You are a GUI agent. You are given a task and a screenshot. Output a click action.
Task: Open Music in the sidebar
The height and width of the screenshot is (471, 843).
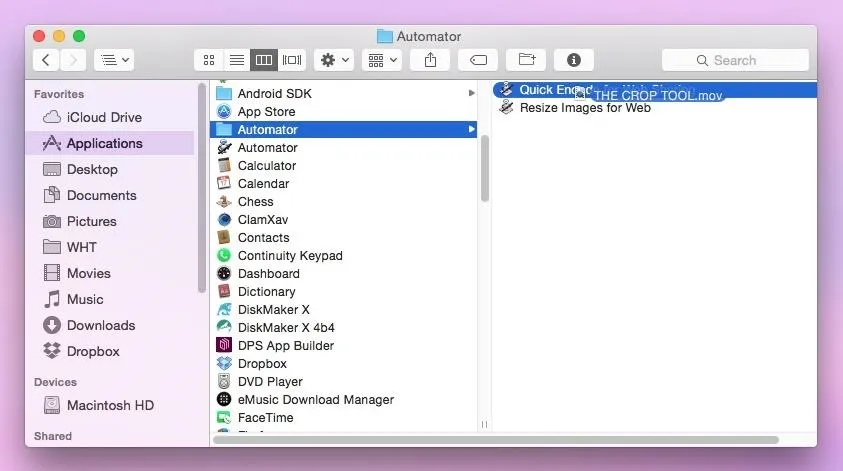tap(110, 299)
